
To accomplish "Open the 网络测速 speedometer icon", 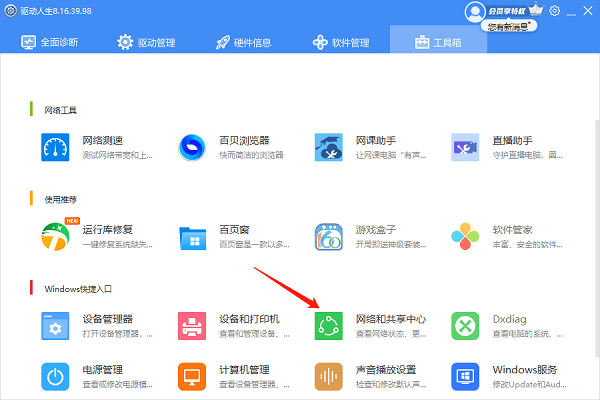I will tap(55, 147).
